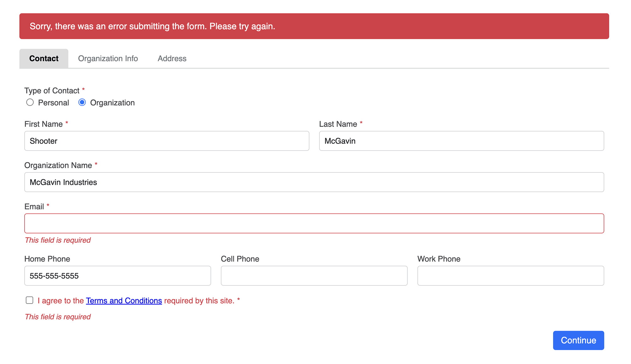Select the text 'Shooter' in First Name
The image size is (631, 364).
44,141
